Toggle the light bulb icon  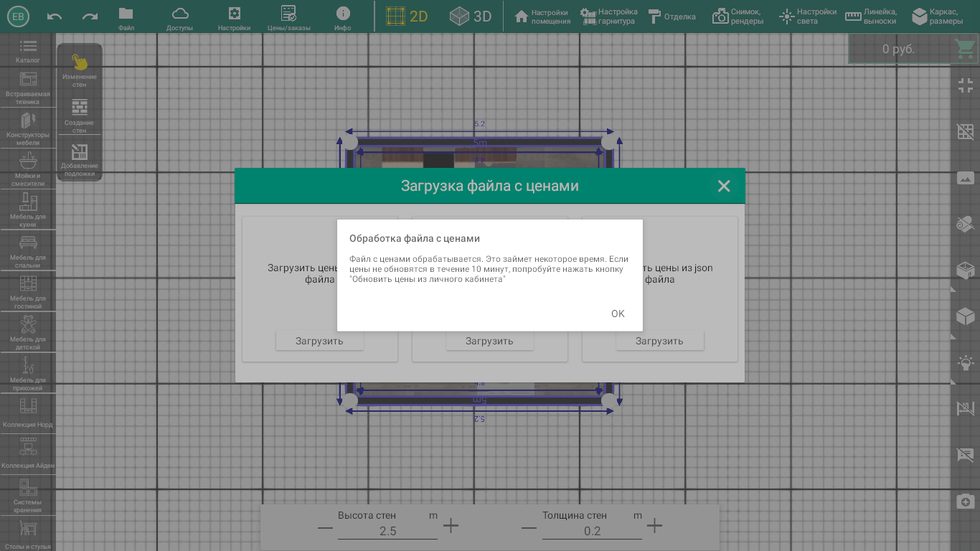(x=966, y=362)
